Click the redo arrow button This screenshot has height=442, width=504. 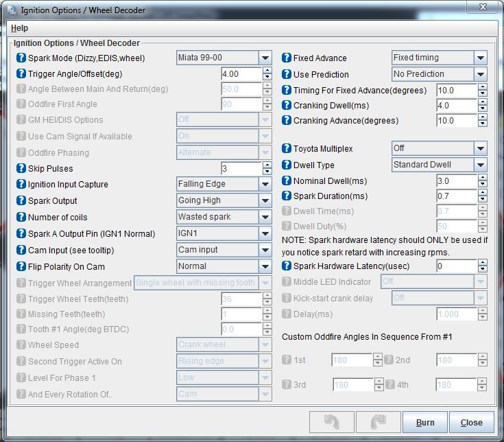[x=378, y=422]
